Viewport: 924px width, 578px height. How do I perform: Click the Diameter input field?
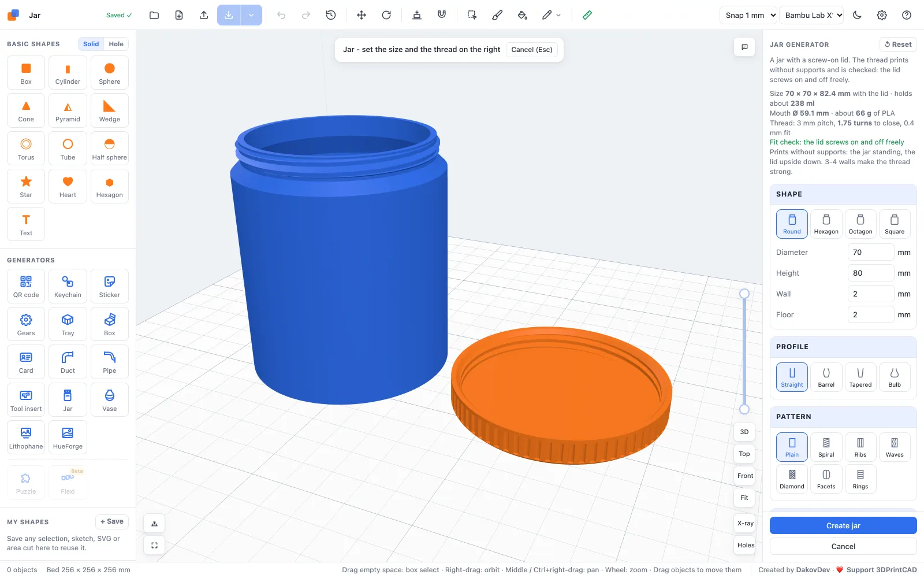click(871, 252)
